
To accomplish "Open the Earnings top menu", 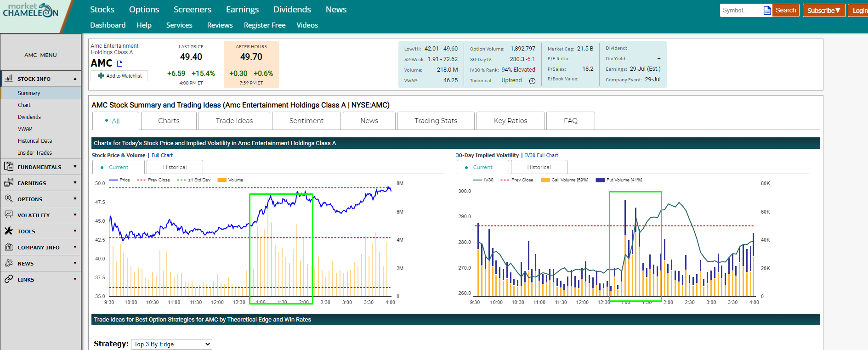I will 242,10.
